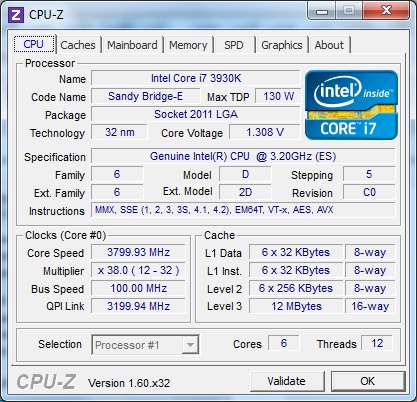Open the Processor #1 selection dropdown
417x402 pixels.
[x=145, y=345]
